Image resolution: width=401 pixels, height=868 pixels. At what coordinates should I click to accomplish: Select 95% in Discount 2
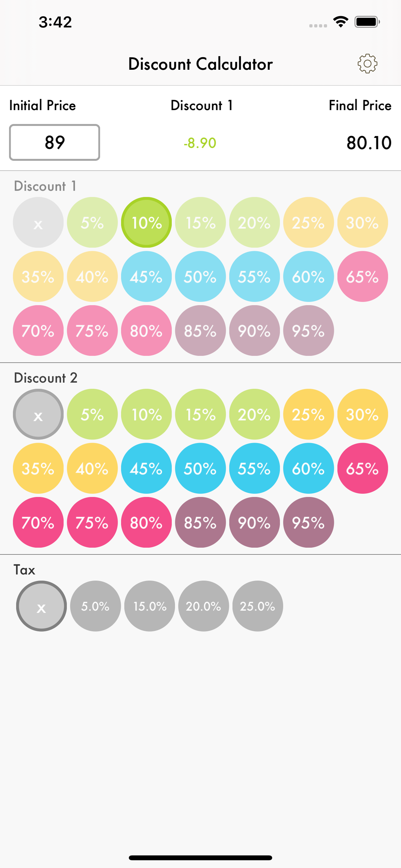pyautogui.click(x=308, y=522)
